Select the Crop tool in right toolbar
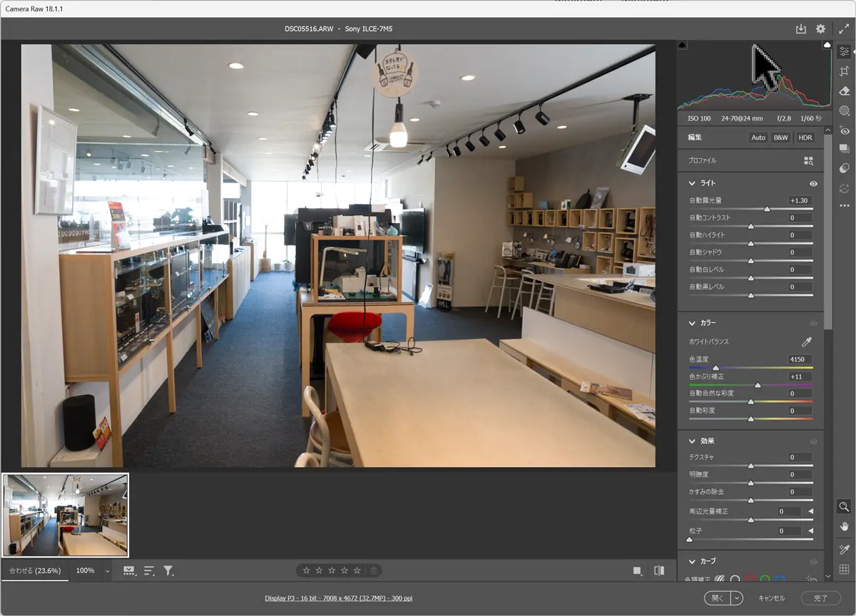The width and height of the screenshot is (856, 616). pos(845,71)
